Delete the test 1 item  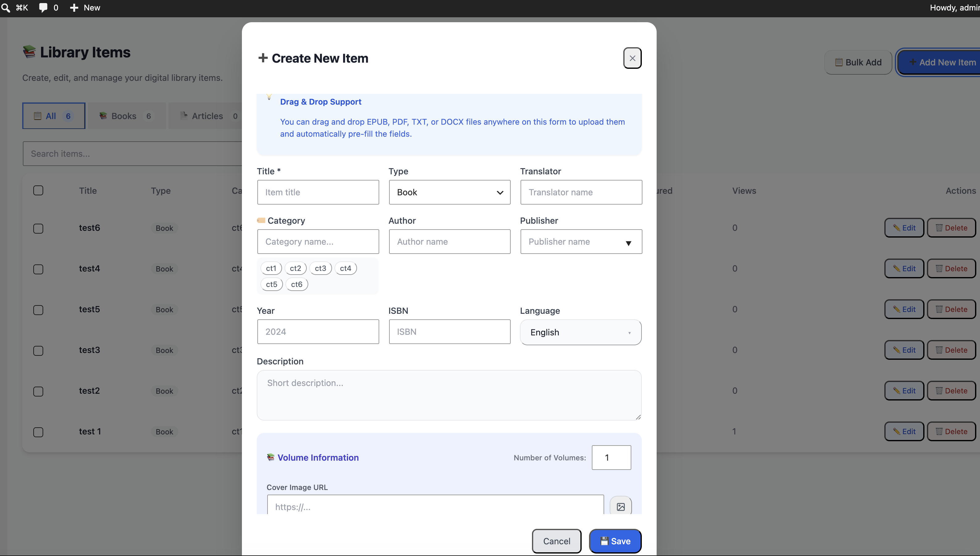pos(951,432)
